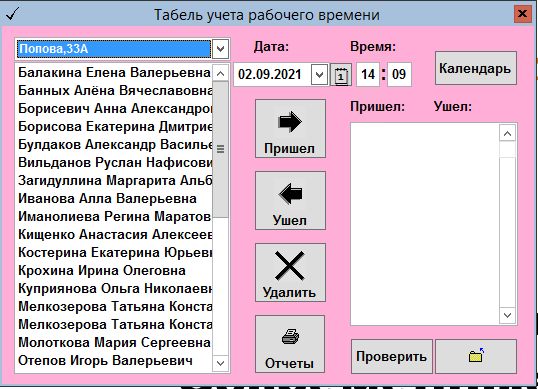Open the date dropdown arrow for 02.09.2021
The height and width of the screenshot is (389, 538).
pyautogui.click(x=319, y=74)
